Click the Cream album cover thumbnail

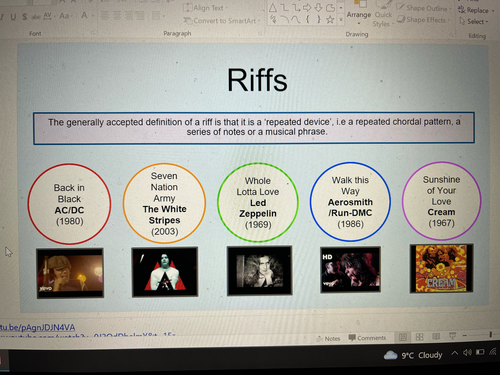442,268
